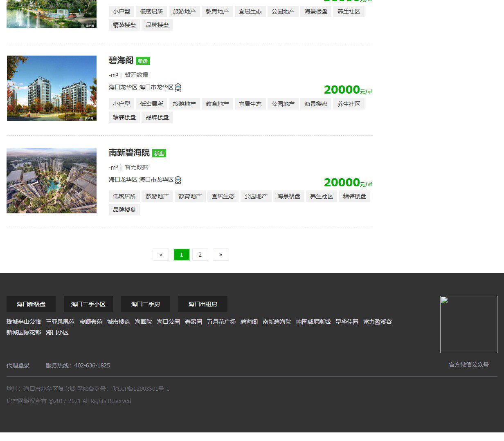Open the 富力盈溪谷 footer link
504x441 pixels.
tap(377, 322)
